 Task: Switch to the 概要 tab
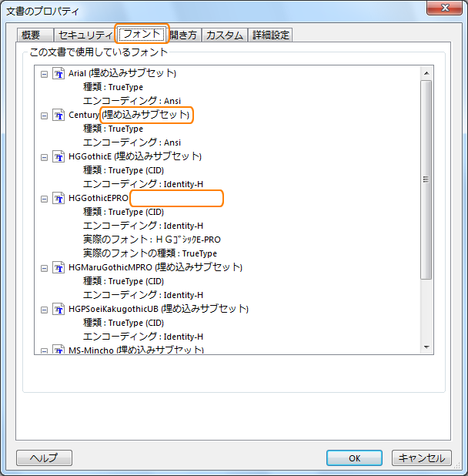[35, 35]
